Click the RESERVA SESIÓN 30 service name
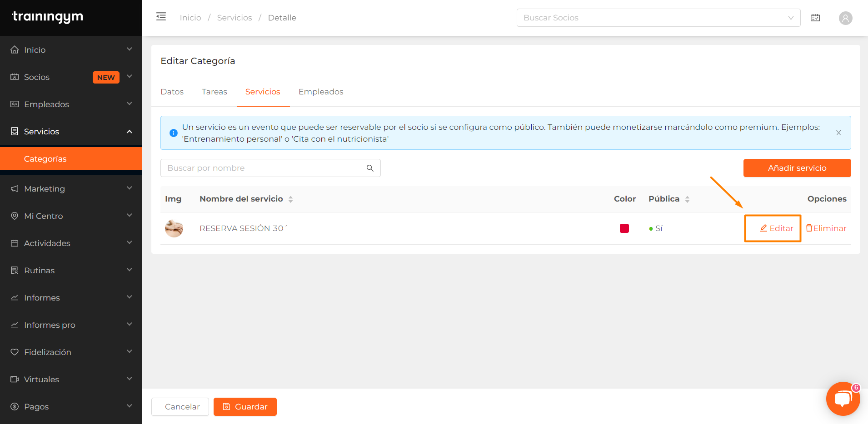Viewport: 868px width, 424px height. click(x=243, y=228)
